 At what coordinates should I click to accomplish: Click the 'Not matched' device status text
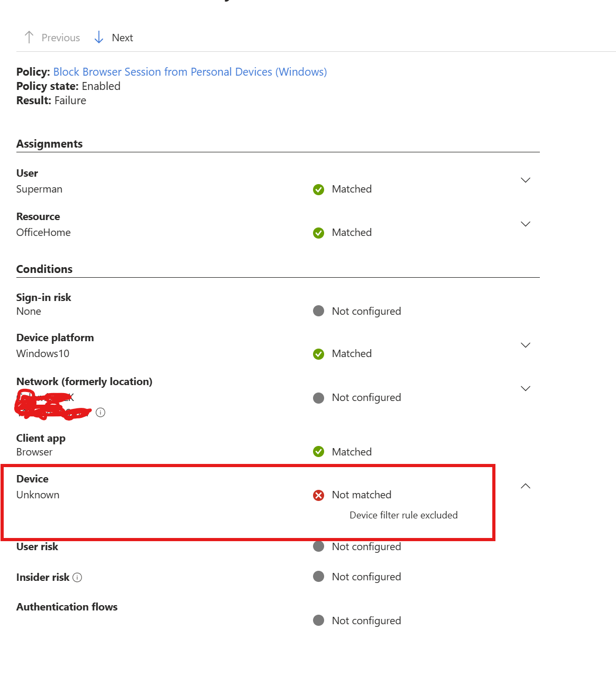(362, 495)
